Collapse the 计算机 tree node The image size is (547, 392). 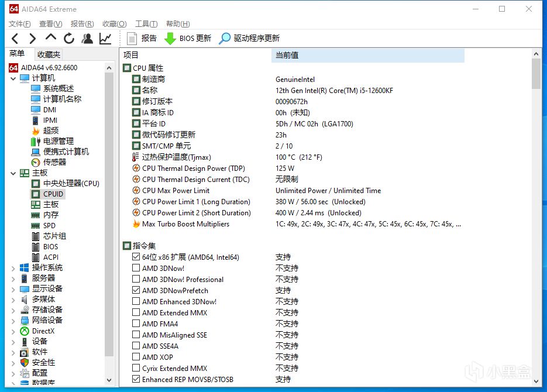13,78
